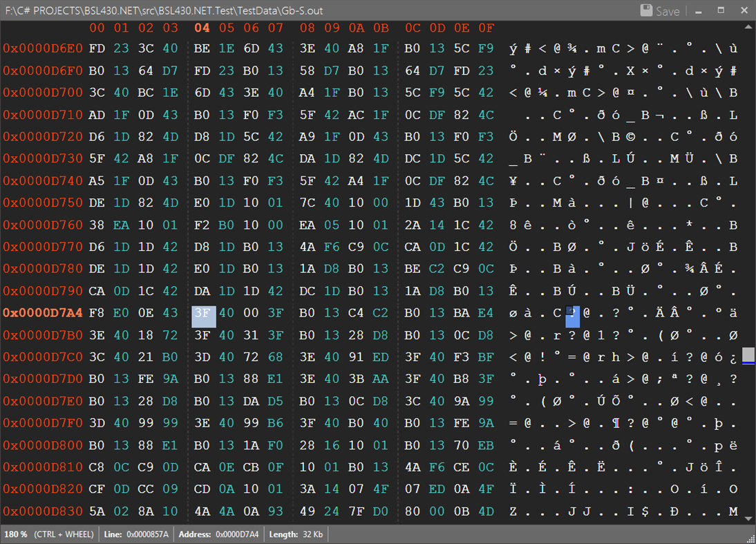Click the file path in the title bar

[x=164, y=10]
